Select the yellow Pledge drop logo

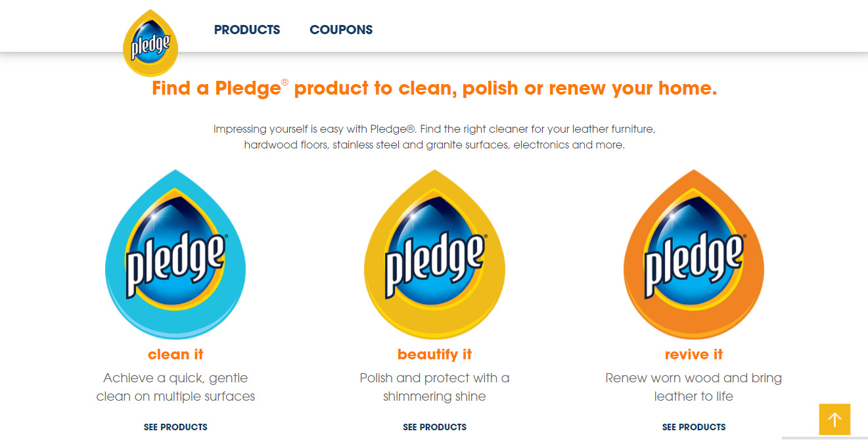(434, 254)
